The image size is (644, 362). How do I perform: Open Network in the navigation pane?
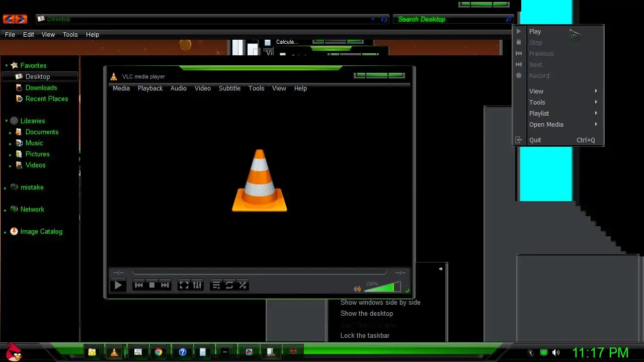[32, 209]
